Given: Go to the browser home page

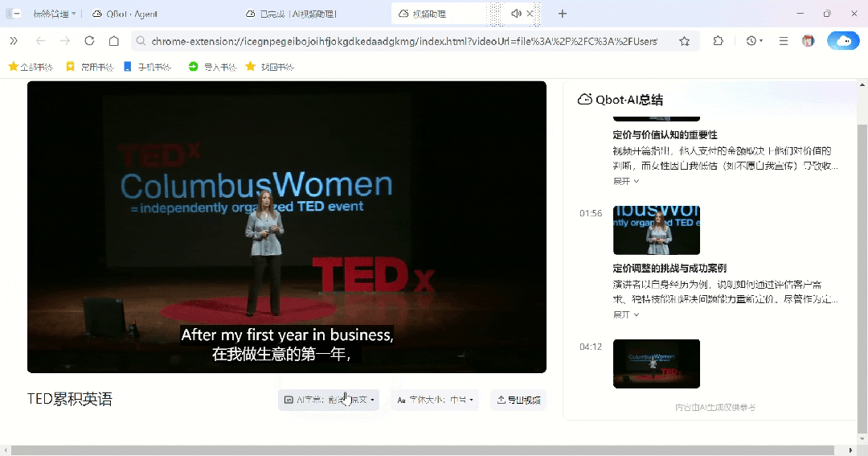Looking at the screenshot, I should pos(113,41).
